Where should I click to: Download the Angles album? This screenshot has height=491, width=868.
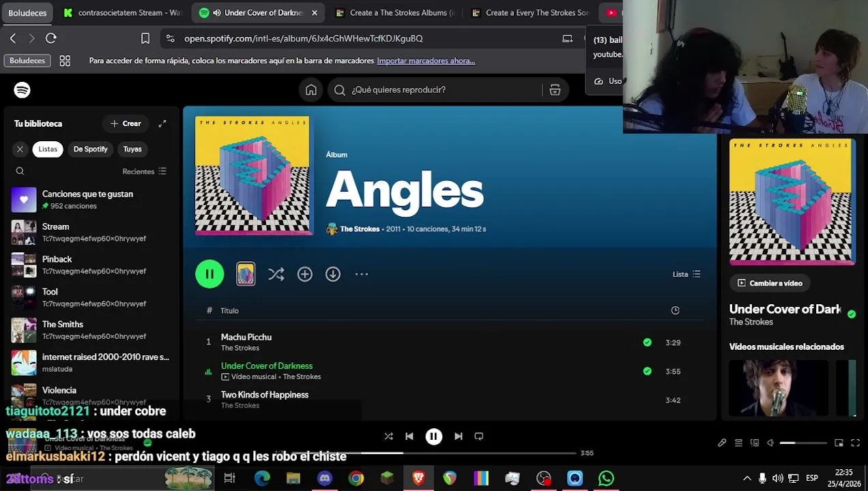(333, 274)
